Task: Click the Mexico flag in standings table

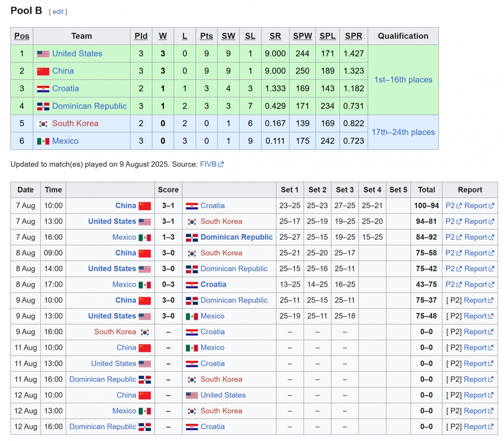Action: point(43,141)
